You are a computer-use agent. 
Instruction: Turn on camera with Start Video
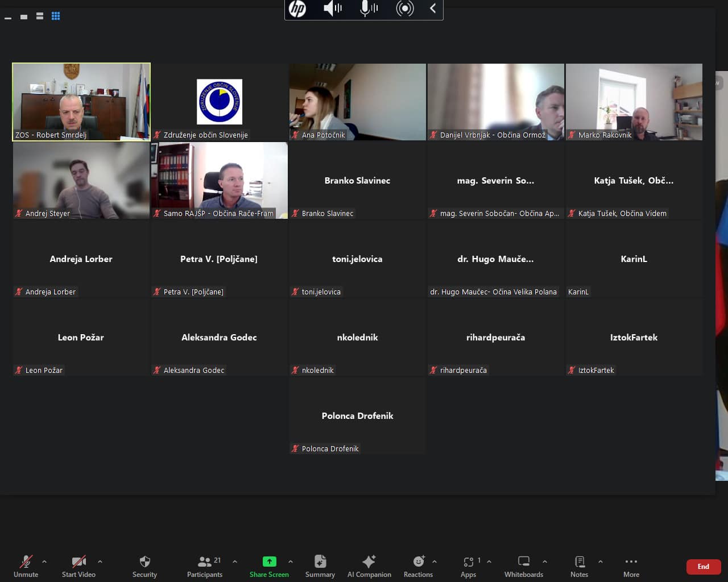click(78, 562)
